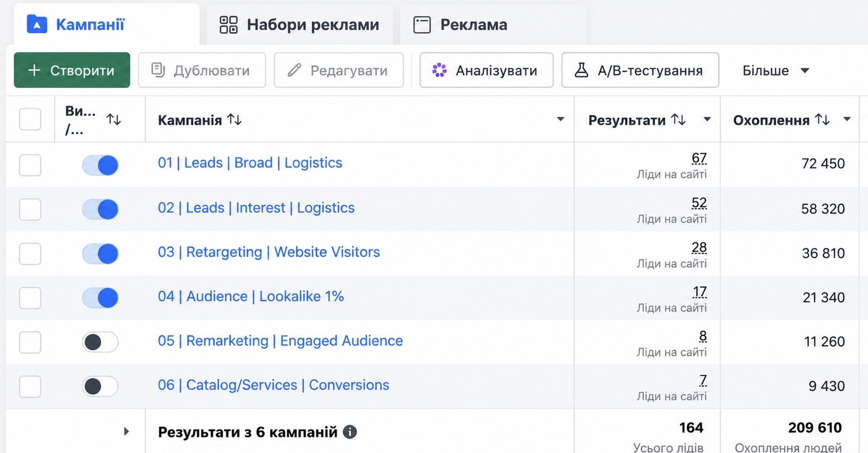Sort the Охоплення column using its arrows
This screenshot has height=453, width=868.
pyautogui.click(x=822, y=119)
